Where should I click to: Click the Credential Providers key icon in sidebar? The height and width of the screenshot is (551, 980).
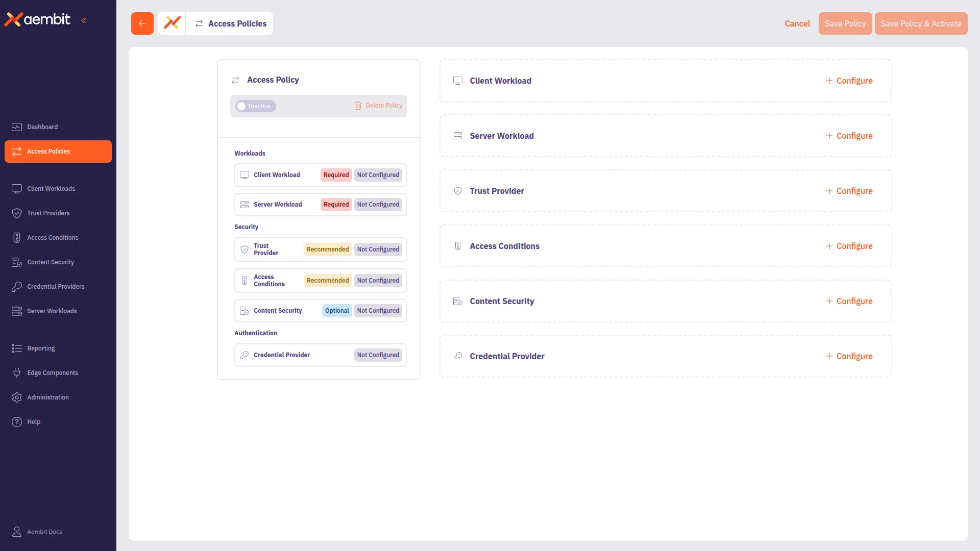(x=17, y=287)
